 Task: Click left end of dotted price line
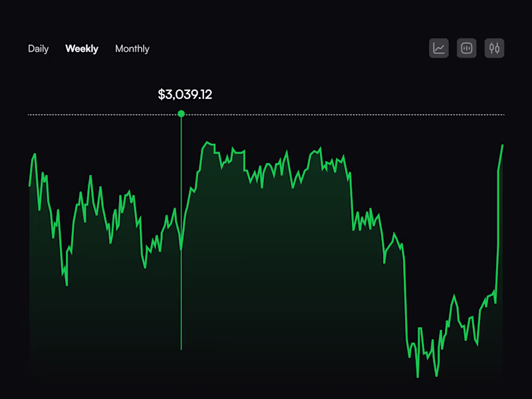pyautogui.click(x=29, y=114)
